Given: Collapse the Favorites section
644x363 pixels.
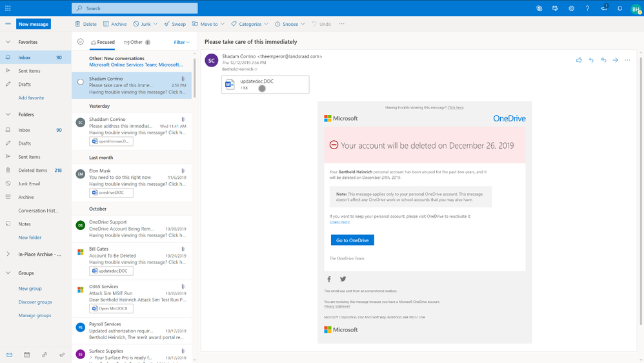Looking at the screenshot, I should click(8, 42).
